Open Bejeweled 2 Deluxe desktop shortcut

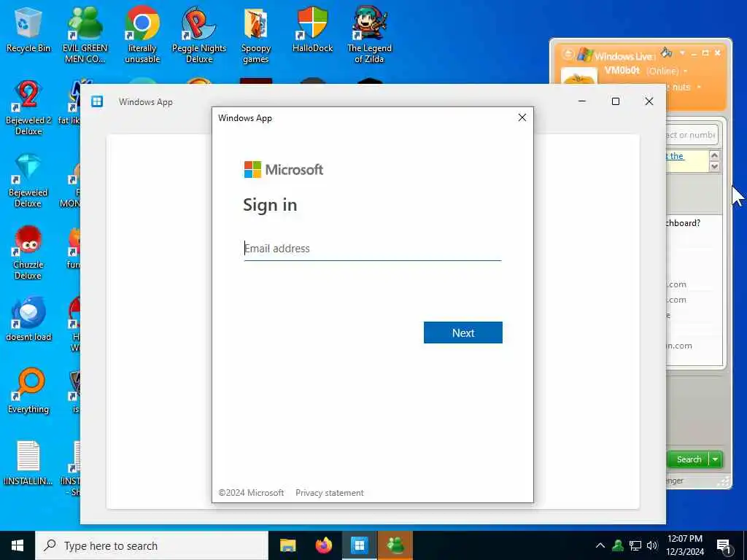tap(28, 107)
